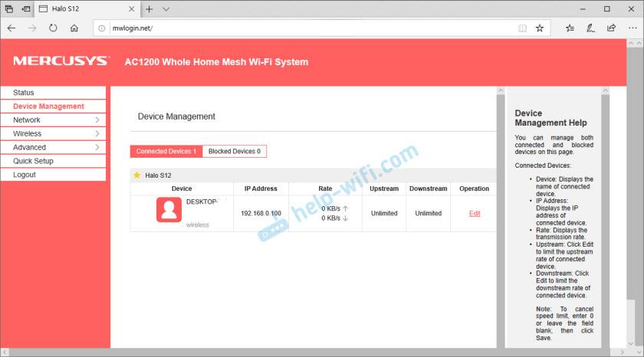Click the Rate column header
644x357 pixels.
click(x=325, y=188)
